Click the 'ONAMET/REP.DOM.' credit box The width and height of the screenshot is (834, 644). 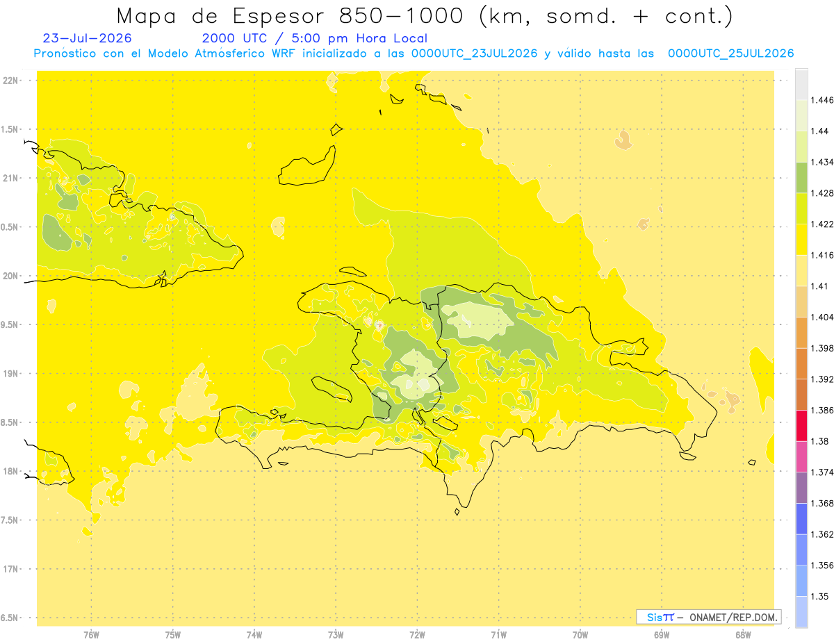[x=708, y=617]
